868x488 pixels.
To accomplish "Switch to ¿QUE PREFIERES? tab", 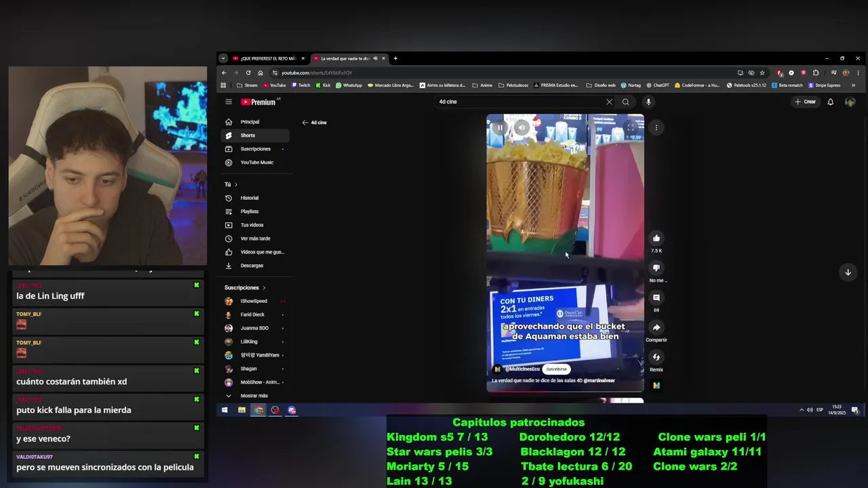I will click(269, 58).
